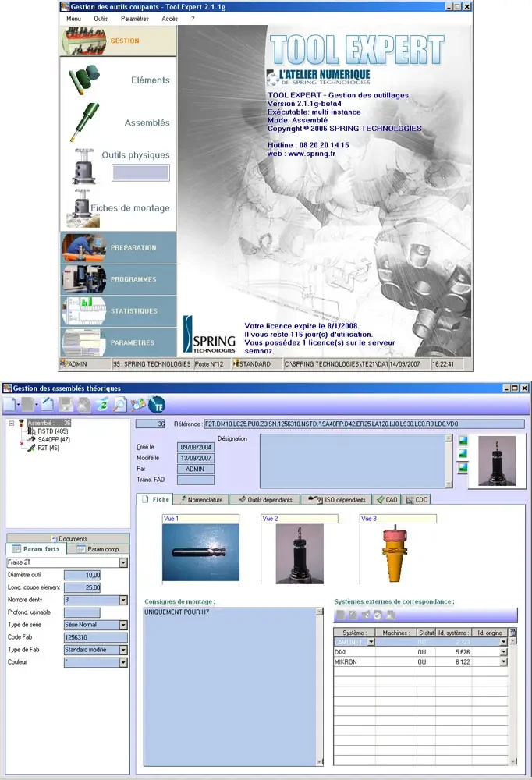Viewport: 532px width, 780px height.
Task: Click the green refresh arrows toolbar icon
Action: pyautogui.click(x=102, y=404)
